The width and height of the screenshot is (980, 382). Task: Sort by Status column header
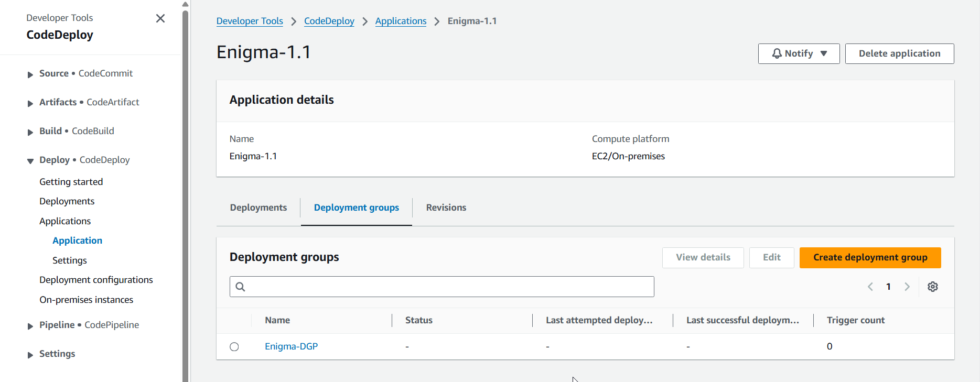[419, 320]
